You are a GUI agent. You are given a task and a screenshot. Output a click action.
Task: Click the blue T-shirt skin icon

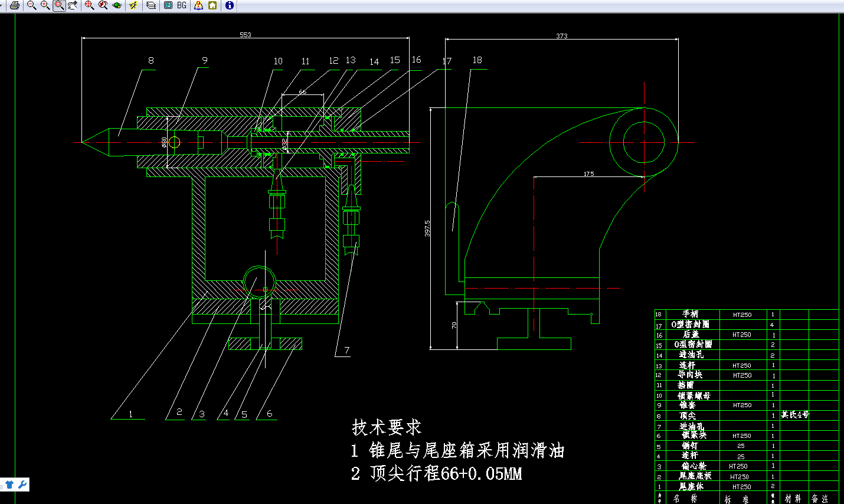click(9, 485)
